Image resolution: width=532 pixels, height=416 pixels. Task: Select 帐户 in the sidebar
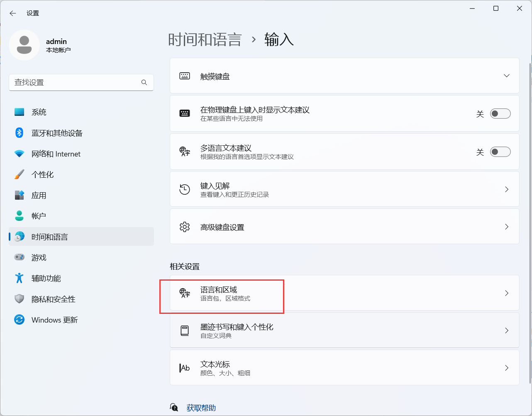(x=81, y=216)
